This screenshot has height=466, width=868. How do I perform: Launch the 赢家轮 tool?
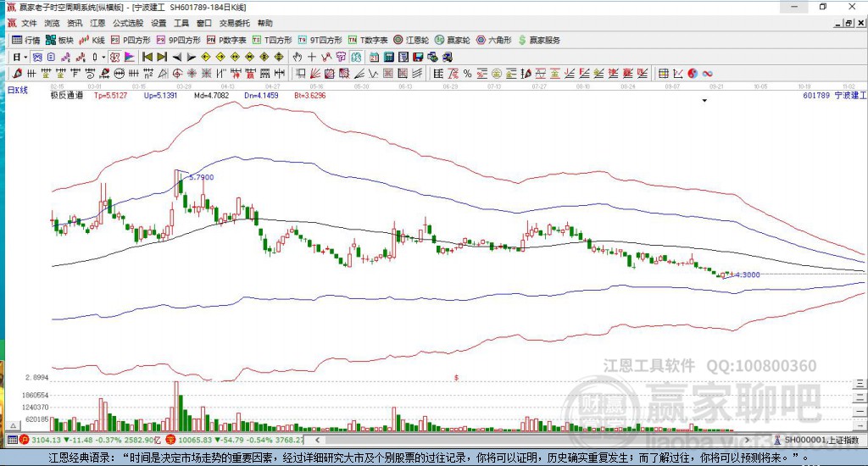[x=453, y=40]
